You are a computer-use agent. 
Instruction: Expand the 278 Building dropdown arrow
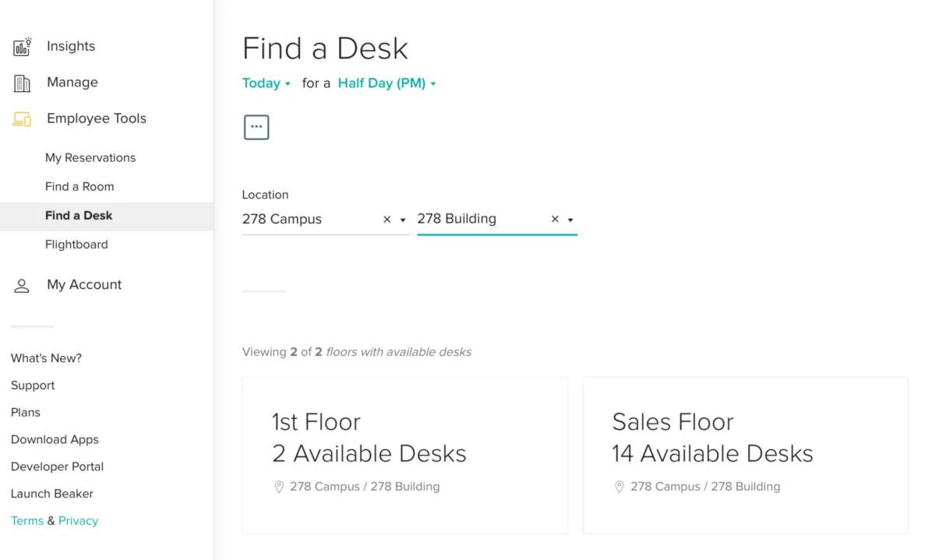(570, 220)
